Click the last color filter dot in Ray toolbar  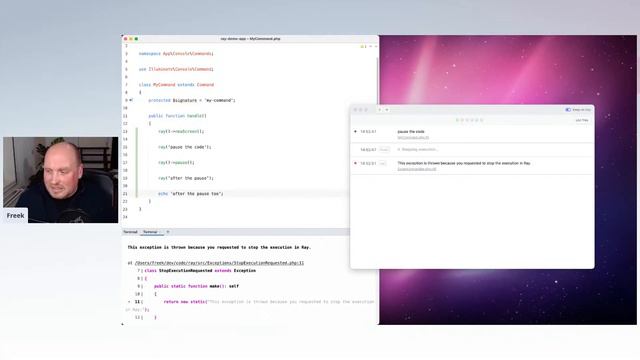point(482,120)
